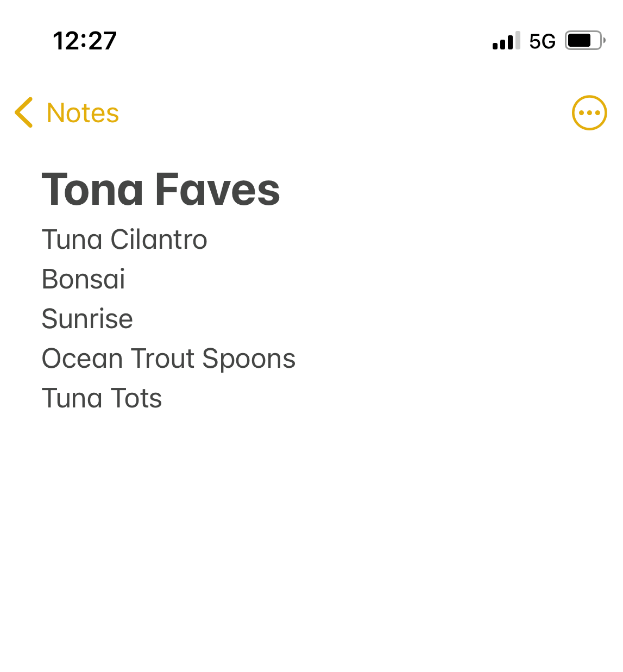Viewport: 623px width, 672px height.
Task: Tap the 5G network indicator
Action: [542, 41]
